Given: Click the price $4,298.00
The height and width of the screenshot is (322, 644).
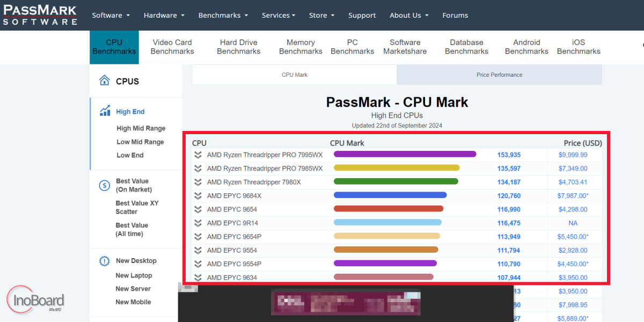Looking at the screenshot, I should pyautogui.click(x=573, y=209).
